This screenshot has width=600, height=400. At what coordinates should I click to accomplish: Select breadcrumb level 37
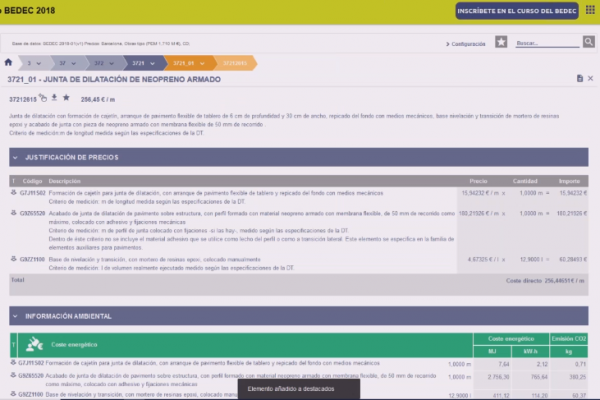coord(65,62)
